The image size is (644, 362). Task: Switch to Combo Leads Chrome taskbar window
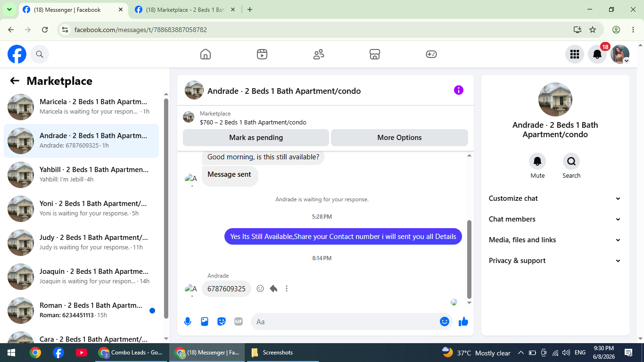pos(132,353)
